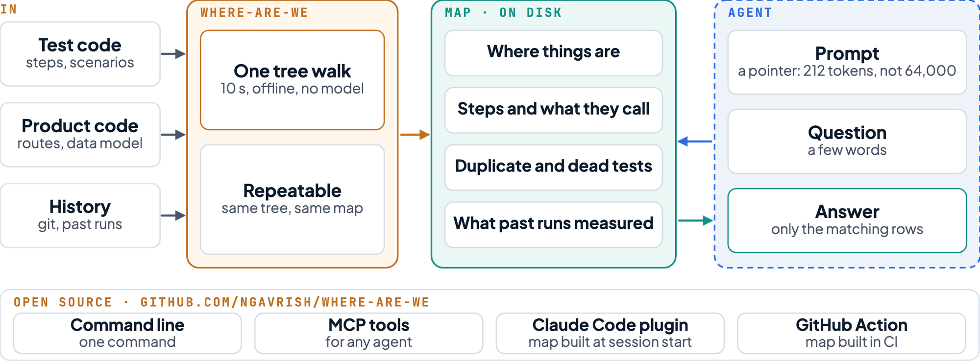Select the Where things are row
Screen dimensions: 980x362
click(x=553, y=53)
